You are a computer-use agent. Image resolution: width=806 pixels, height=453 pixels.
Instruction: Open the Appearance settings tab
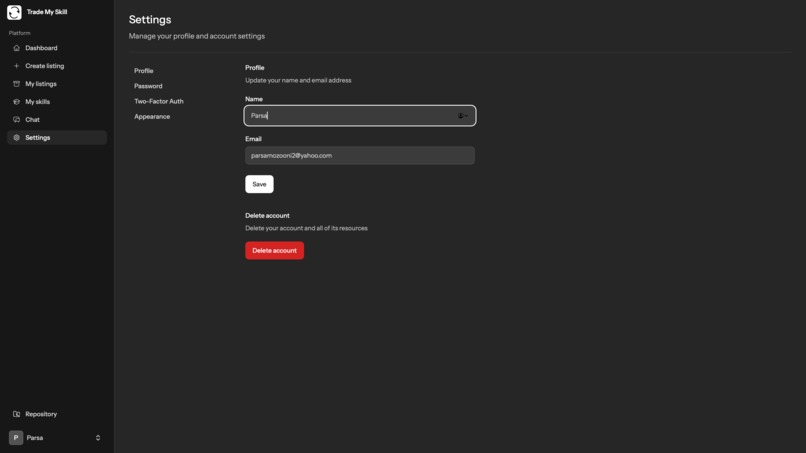(x=152, y=117)
